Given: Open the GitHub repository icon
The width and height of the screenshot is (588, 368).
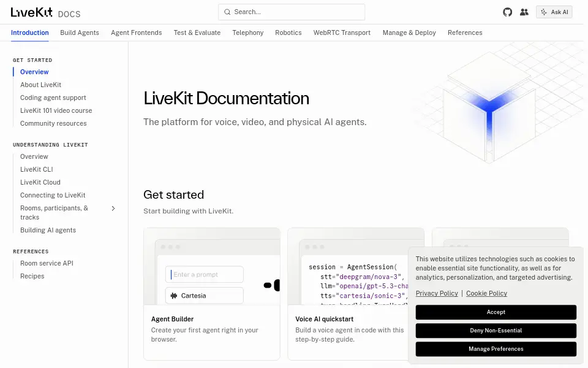Looking at the screenshot, I should click(x=507, y=12).
